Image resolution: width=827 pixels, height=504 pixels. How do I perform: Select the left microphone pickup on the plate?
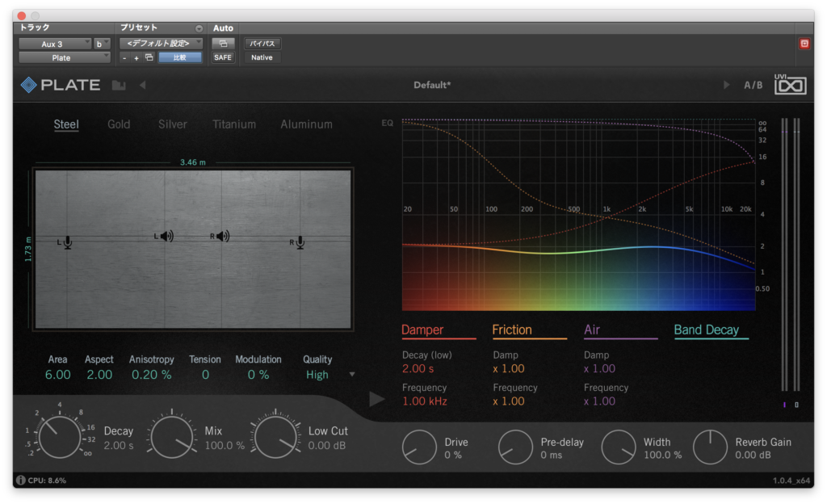[67, 242]
